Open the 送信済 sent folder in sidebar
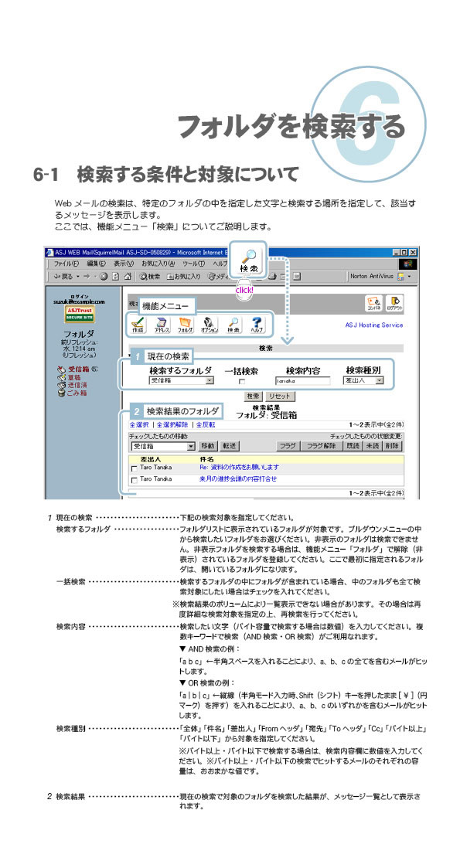Screen dimensions: 460x868 tap(73, 384)
